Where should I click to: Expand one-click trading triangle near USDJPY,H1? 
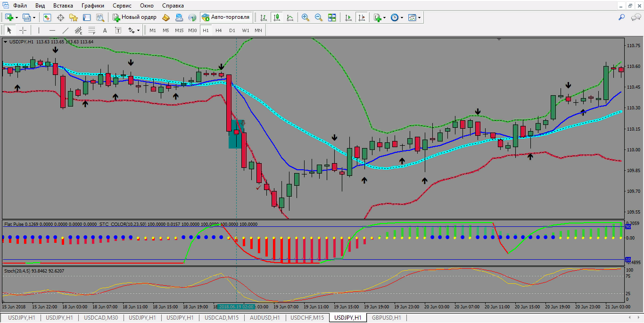5,41
